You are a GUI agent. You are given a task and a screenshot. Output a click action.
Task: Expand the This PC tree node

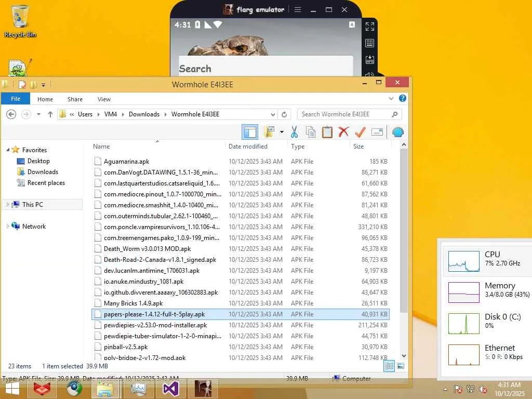8,204
